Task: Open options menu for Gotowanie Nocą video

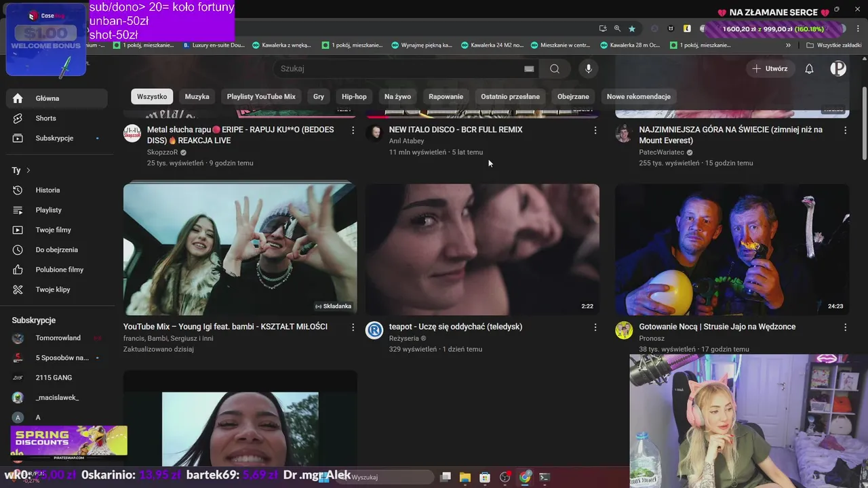Action: tap(845, 327)
